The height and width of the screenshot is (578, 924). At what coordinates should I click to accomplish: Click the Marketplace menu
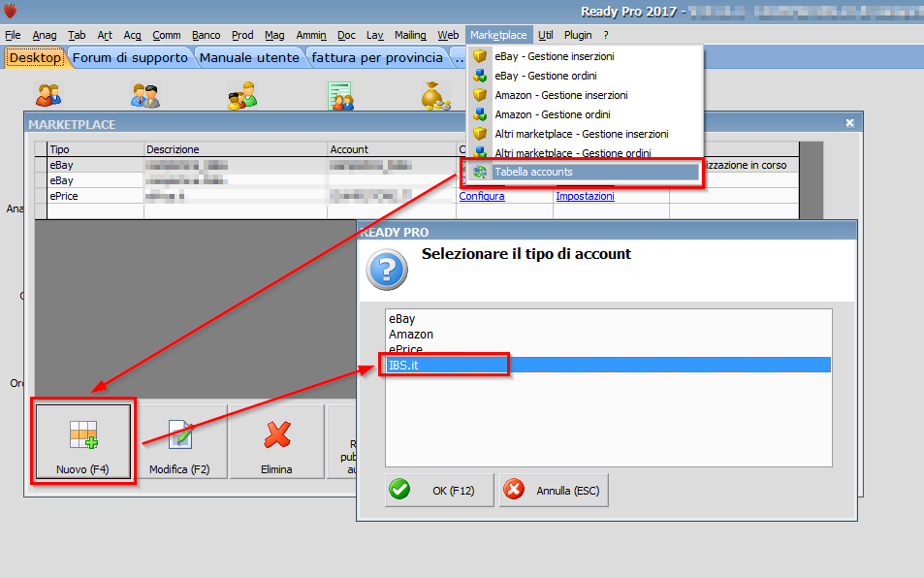tap(498, 35)
